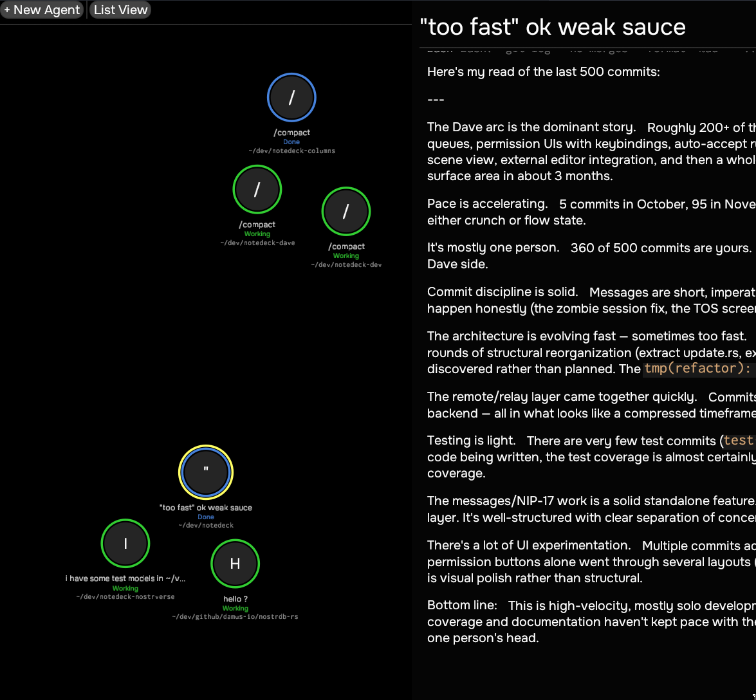The width and height of the screenshot is (756, 700).
Task: Click the "test" code snippet in Testing paragraph
Action: [737, 441]
